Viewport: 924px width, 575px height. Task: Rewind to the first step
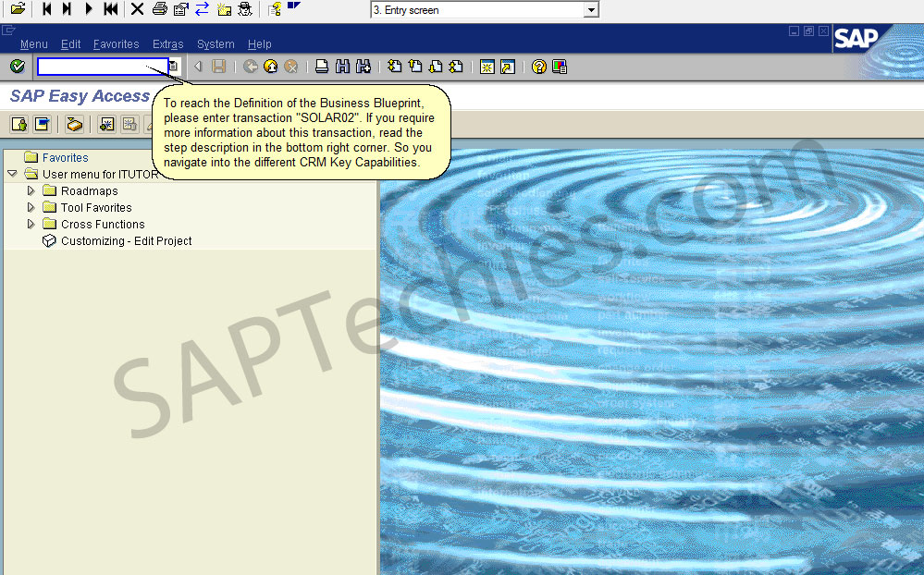click(110, 9)
